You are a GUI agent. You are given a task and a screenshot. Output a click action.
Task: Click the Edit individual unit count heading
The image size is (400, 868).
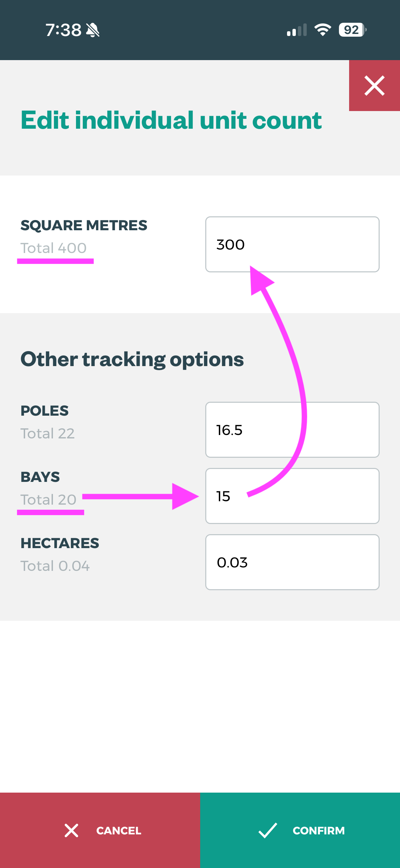(x=171, y=120)
